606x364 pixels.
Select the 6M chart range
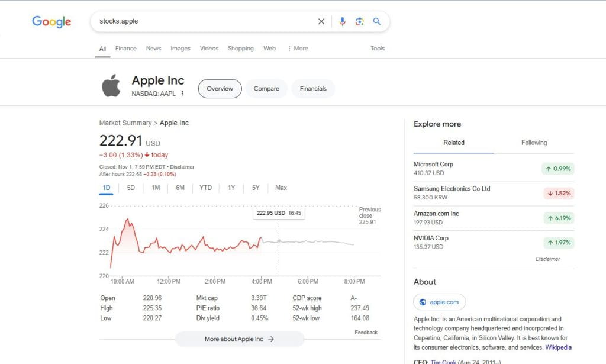[x=180, y=188]
